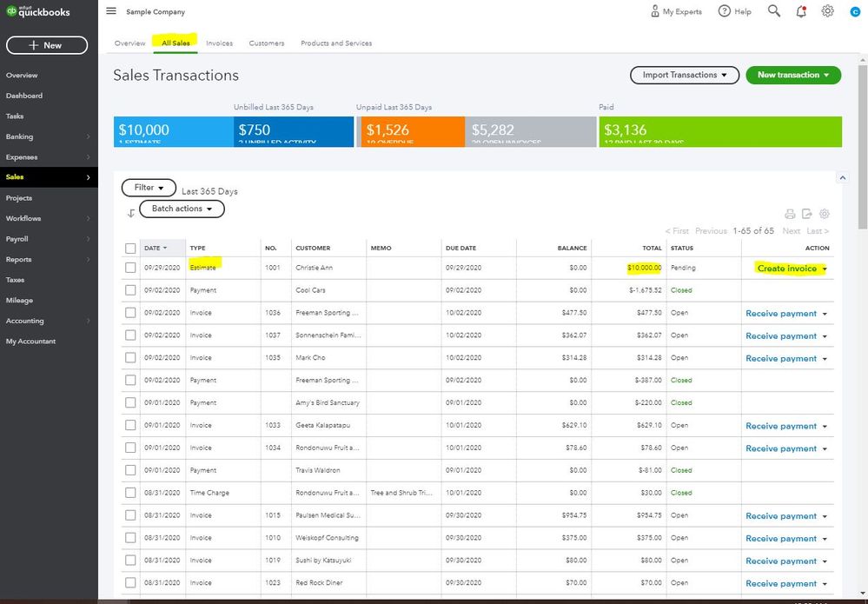Select the Cool Cars payment row checkbox
Viewport: 868px width, 604px height.
130,290
